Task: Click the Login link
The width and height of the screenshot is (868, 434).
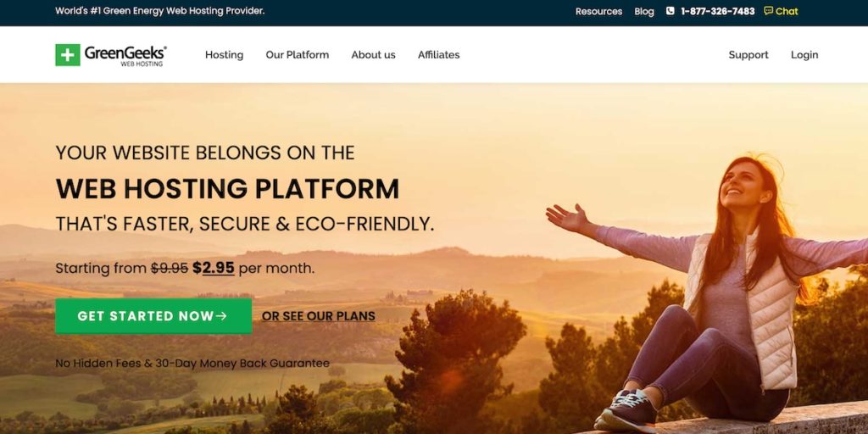Action: [x=804, y=55]
